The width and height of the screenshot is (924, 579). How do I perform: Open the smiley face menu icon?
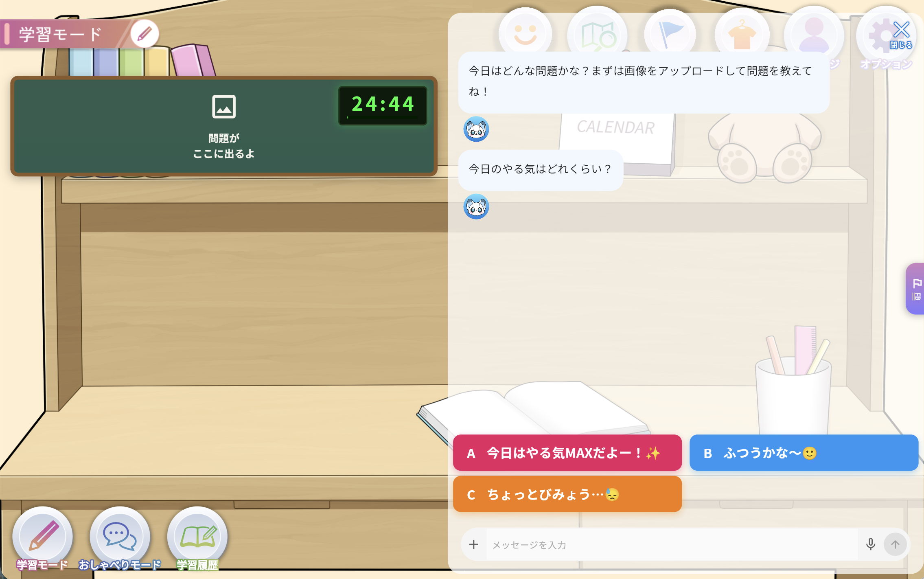pos(525,34)
